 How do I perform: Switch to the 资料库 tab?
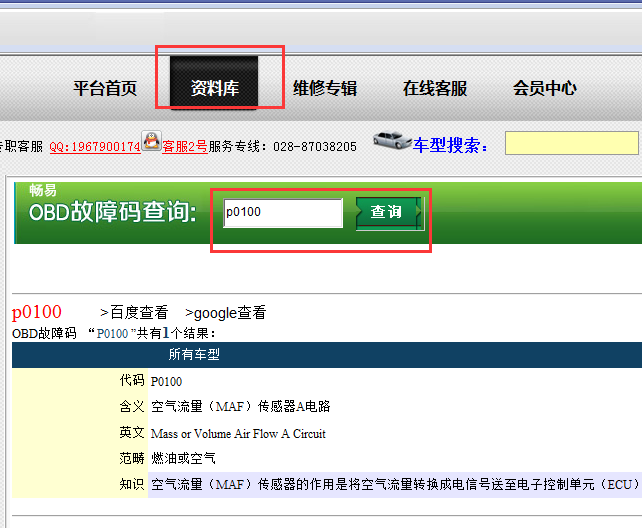[x=214, y=82]
